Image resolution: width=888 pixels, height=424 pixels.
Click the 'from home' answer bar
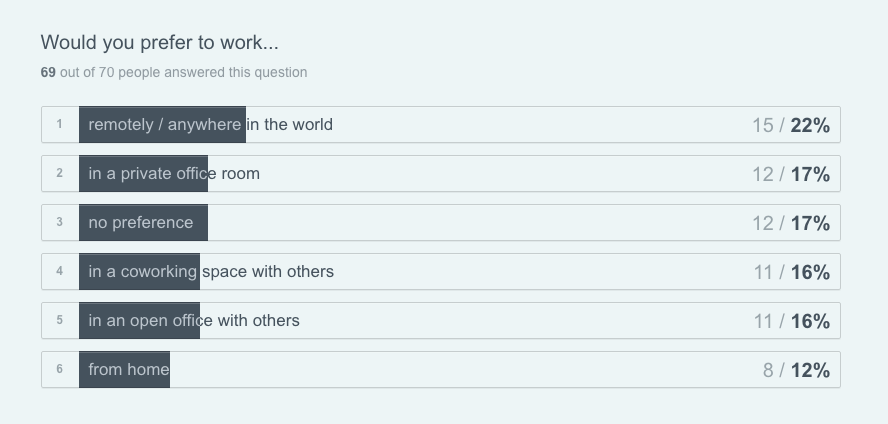click(x=128, y=369)
